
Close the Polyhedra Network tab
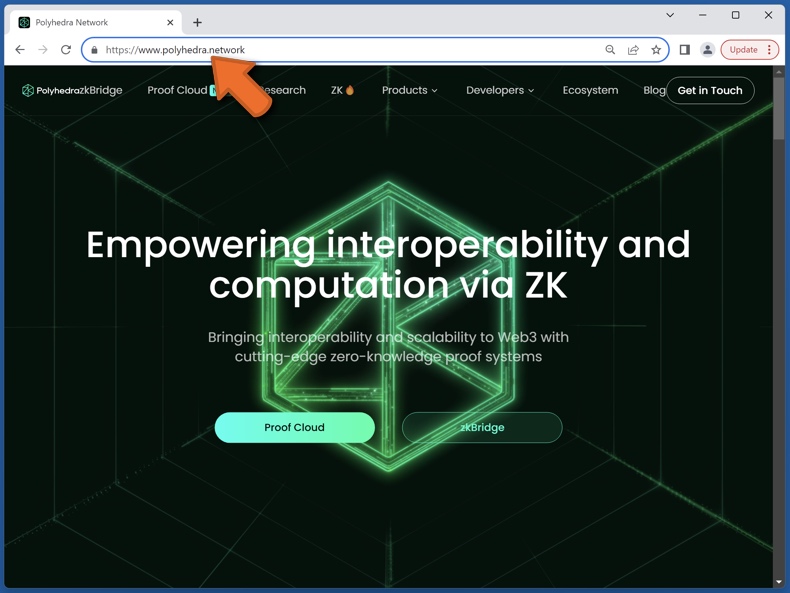[170, 22]
